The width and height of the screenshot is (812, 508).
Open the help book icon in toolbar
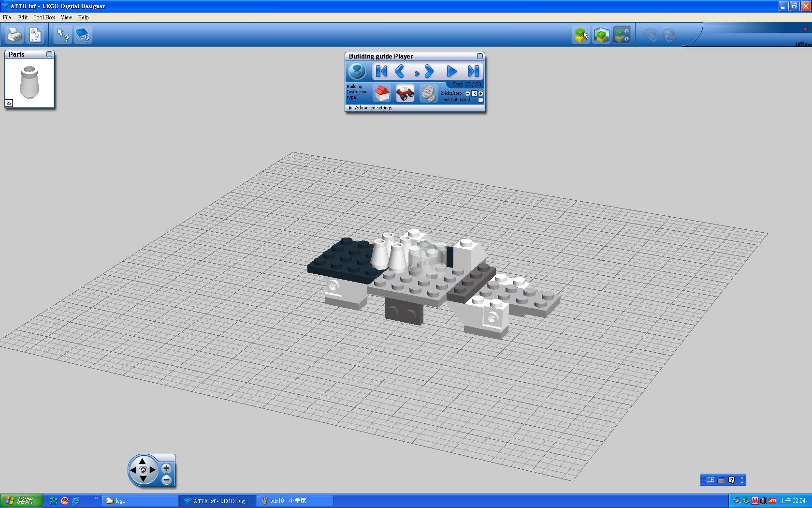click(x=83, y=35)
